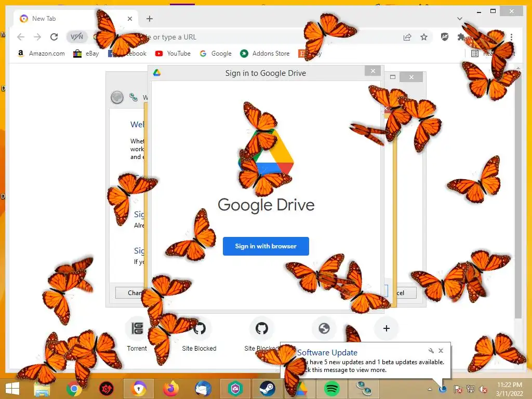This screenshot has width=532, height=399.
Task: Click the round back button in background window
Action: click(117, 97)
